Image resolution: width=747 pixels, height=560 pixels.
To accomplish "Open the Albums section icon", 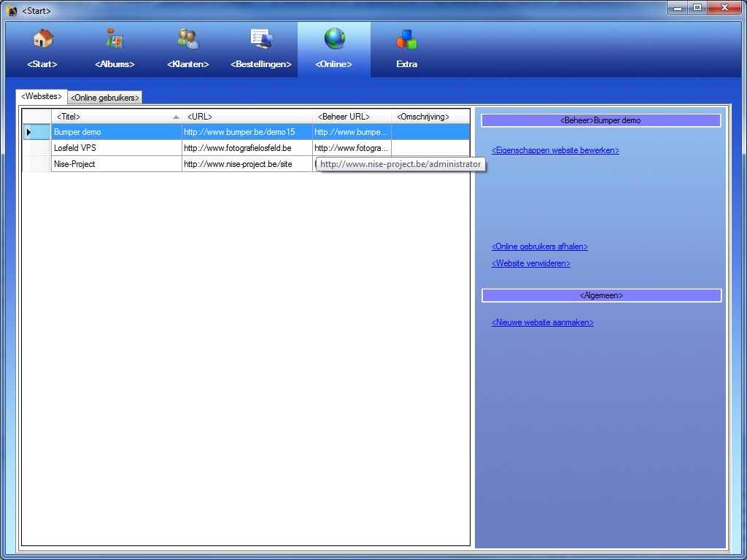I will pyautogui.click(x=115, y=39).
